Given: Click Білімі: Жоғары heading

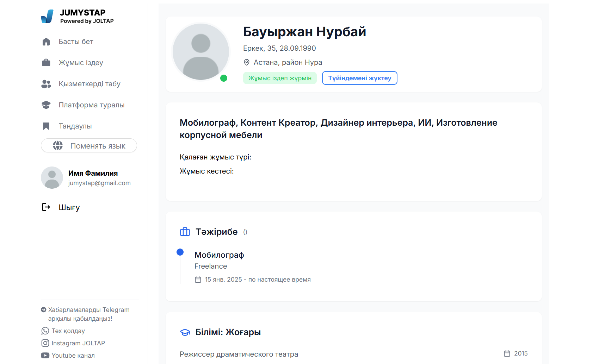Looking at the screenshot, I should tap(228, 332).
